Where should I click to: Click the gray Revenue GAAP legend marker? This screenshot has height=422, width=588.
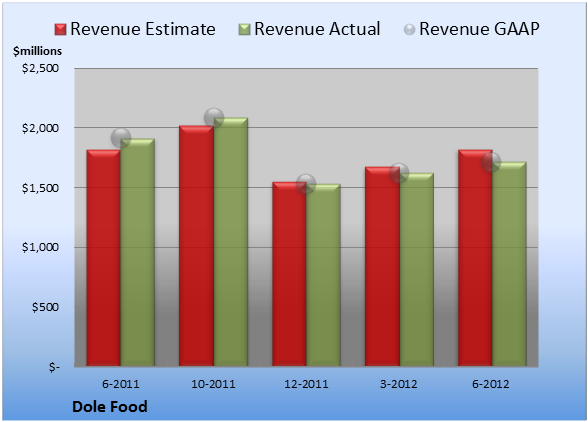tap(409, 30)
